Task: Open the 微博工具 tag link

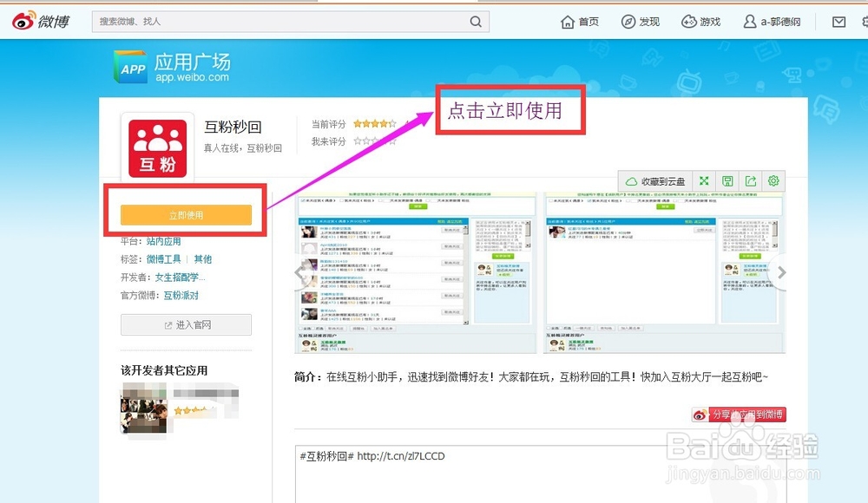Action: tap(163, 259)
